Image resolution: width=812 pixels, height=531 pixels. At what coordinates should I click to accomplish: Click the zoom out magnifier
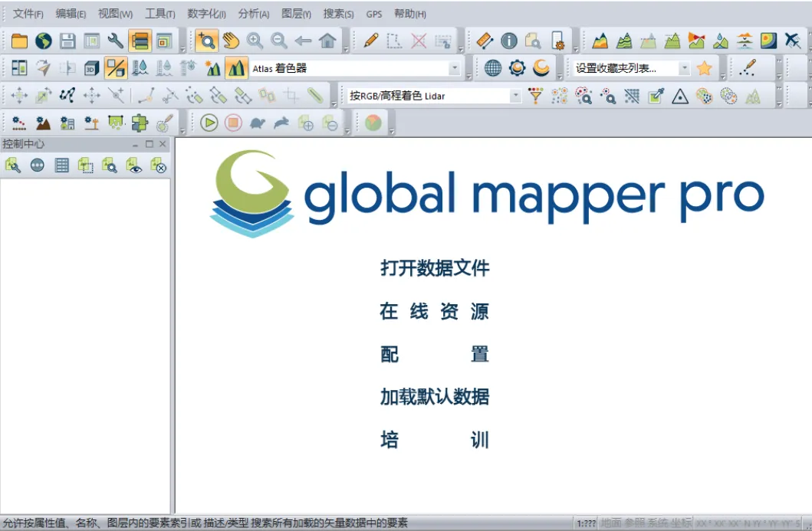tap(278, 41)
